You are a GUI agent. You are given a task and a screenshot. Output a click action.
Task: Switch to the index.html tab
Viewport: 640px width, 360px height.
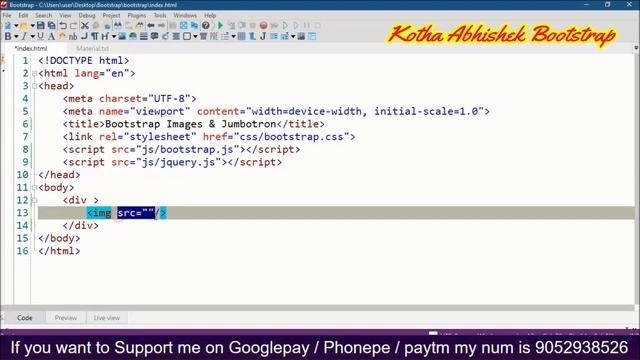pos(31,48)
